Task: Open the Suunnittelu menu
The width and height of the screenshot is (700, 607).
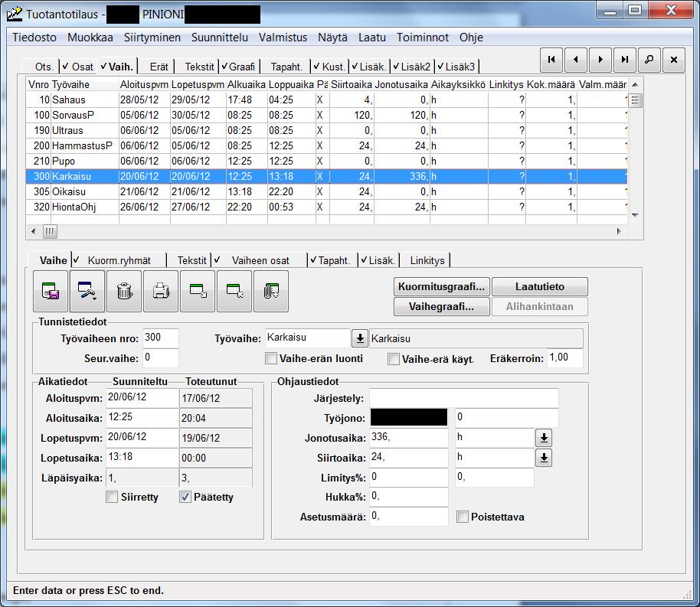Action: (220, 38)
